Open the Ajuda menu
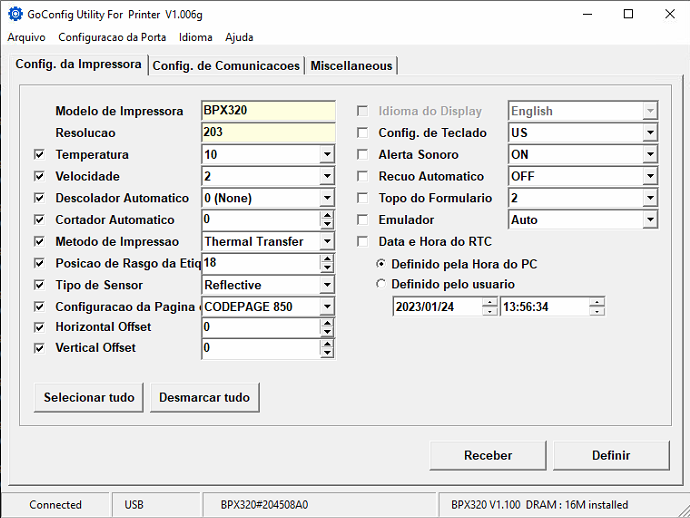Image resolution: width=690 pixels, height=518 pixels. [239, 37]
